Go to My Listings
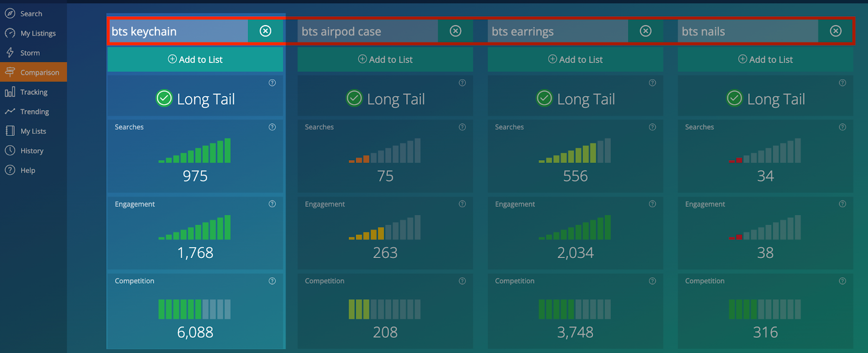The width and height of the screenshot is (868, 353). click(37, 33)
